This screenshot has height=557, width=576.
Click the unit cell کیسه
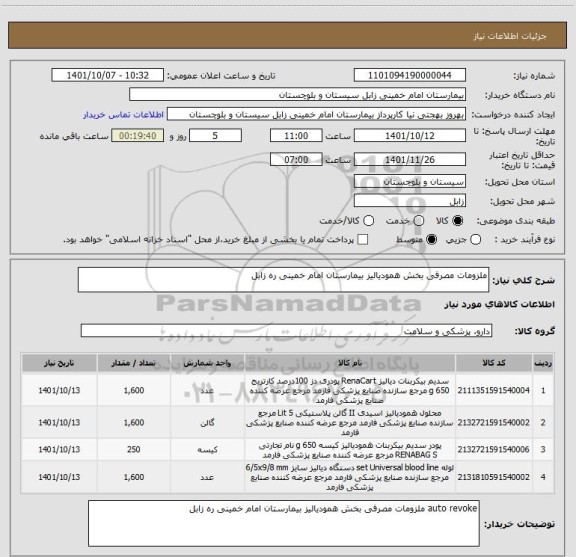pyautogui.click(x=207, y=450)
